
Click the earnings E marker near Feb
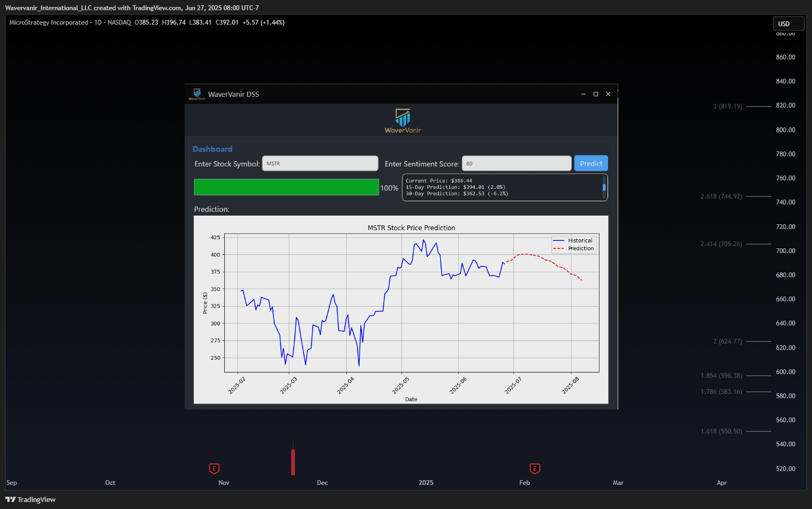(x=535, y=469)
